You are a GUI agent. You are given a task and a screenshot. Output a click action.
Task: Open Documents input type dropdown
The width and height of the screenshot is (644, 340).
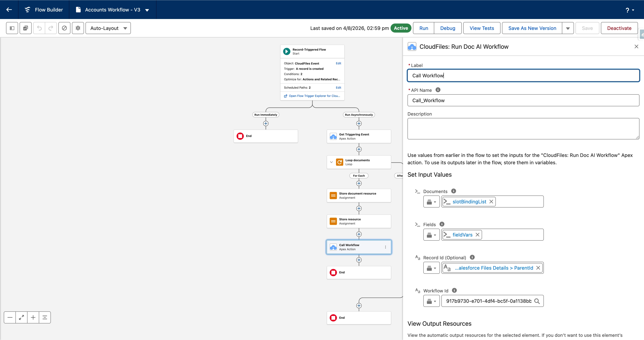click(x=431, y=202)
